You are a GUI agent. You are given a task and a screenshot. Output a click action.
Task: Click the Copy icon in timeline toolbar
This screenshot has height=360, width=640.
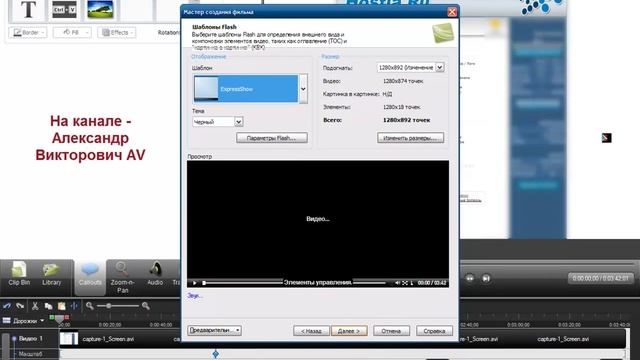(x=48, y=306)
